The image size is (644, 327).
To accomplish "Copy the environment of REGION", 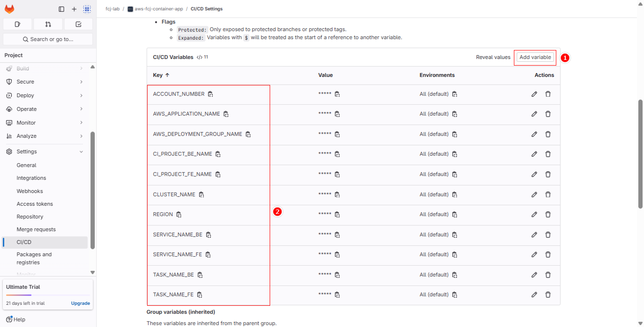I will [455, 214].
